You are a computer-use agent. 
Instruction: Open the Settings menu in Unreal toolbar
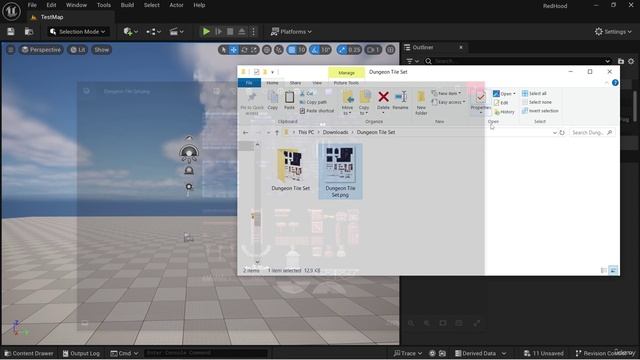click(613, 31)
